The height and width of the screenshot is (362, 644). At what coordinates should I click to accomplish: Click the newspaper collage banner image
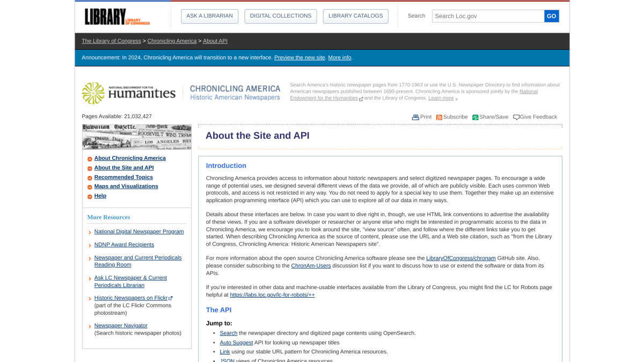137,137
